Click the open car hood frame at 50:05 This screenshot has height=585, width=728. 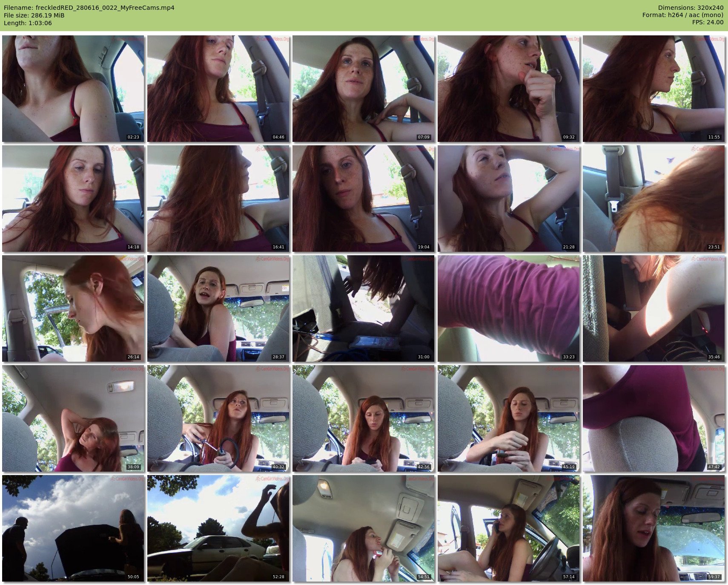point(73,528)
